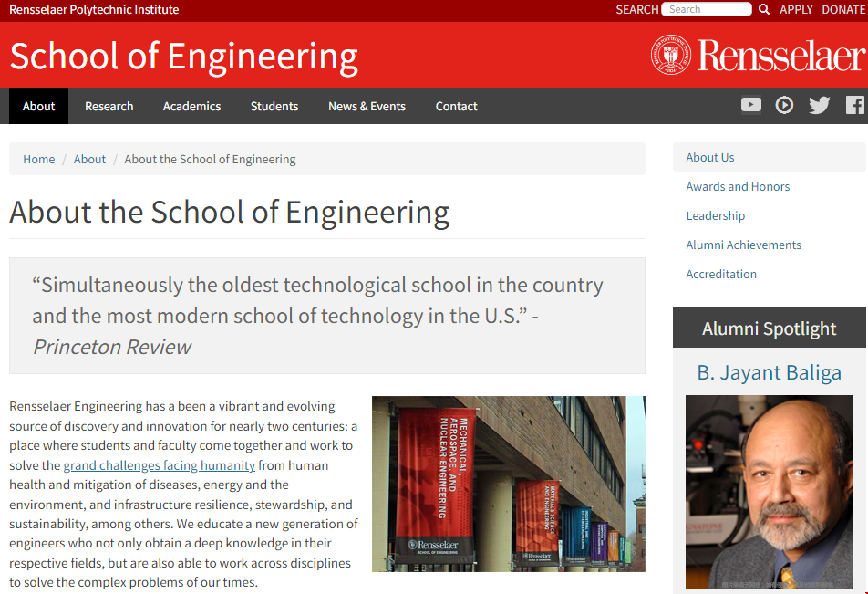This screenshot has width=868, height=594.
Task: Open the Twitter bird icon
Action: pos(820,105)
